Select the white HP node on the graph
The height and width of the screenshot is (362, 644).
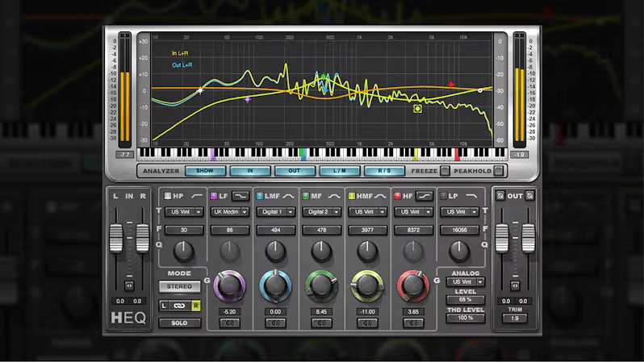point(200,90)
